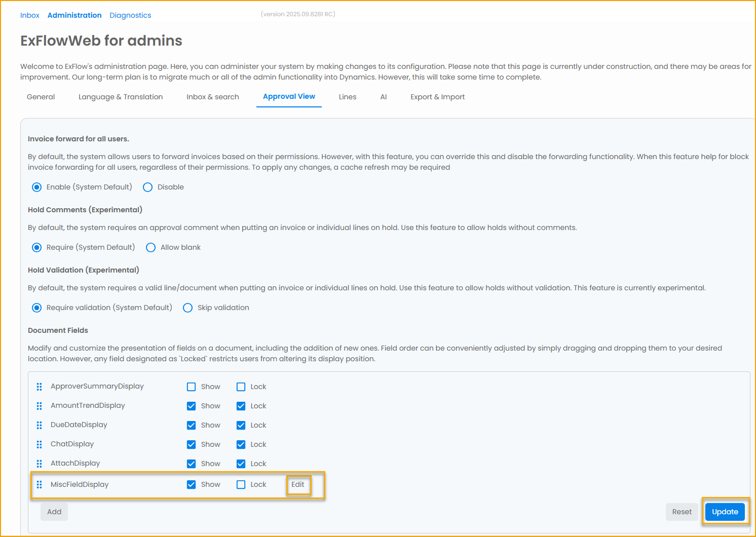The height and width of the screenshot is (537, 756).
Task: Click the MiscFieldDisplay drag handle
Action: 39,484
